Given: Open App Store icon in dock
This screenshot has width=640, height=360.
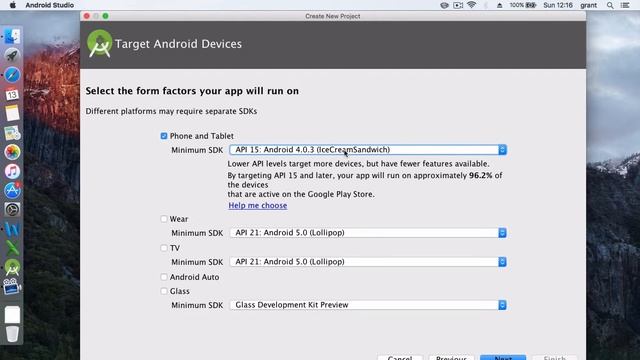Looking at the screenshot, I should point(12,190).
